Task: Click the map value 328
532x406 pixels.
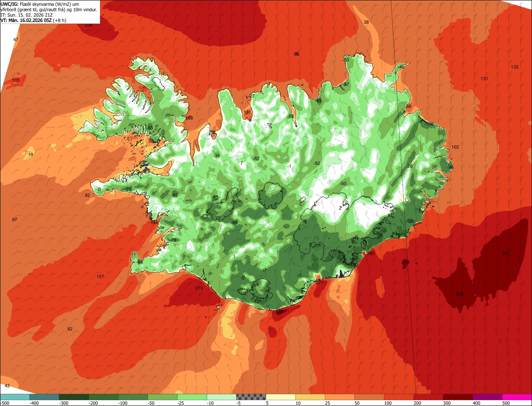Action: (x=459, y=294)
